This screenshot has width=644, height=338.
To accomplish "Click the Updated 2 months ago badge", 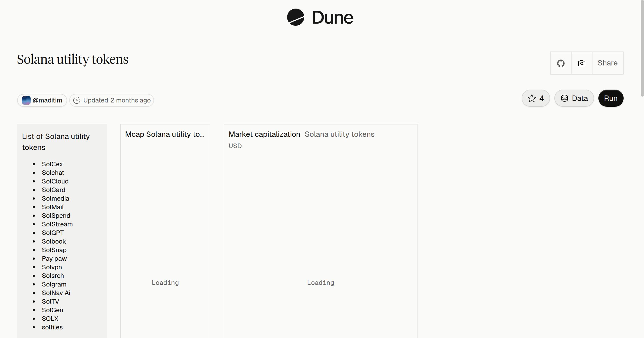I will click(112, 100).
